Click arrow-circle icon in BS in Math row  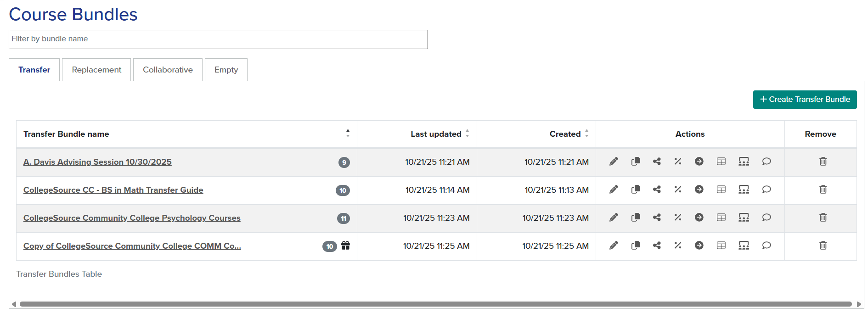coord(699,190)
